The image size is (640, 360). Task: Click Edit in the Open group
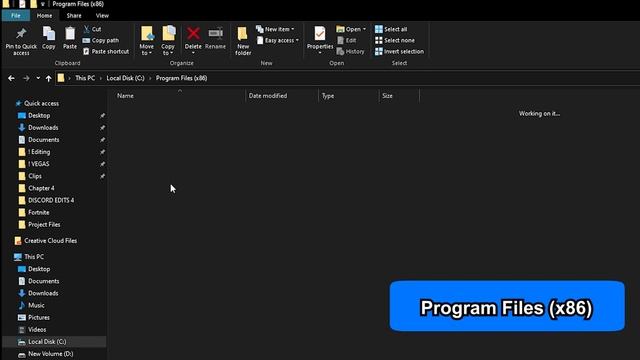347,40
